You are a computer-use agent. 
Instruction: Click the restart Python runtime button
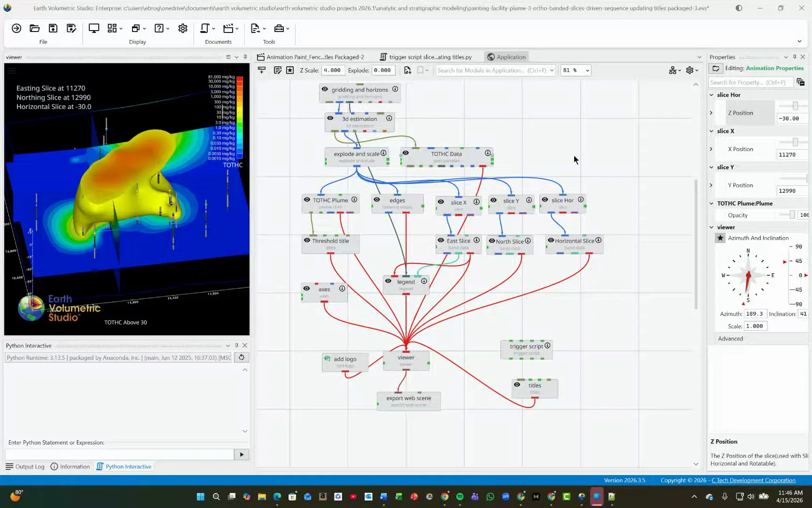point(242,357)
